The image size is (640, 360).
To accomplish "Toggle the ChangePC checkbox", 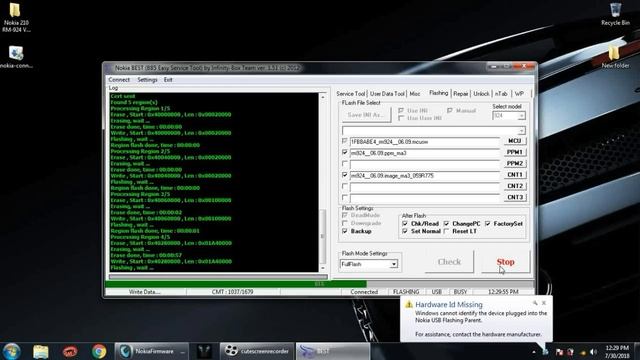I will [447, 224].
